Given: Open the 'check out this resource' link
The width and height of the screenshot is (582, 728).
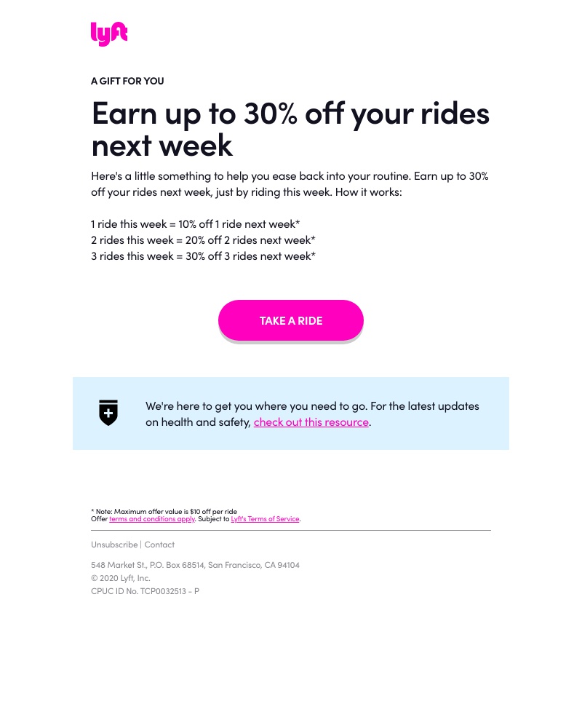Looking at the screenshot, I should coord(311,422).
